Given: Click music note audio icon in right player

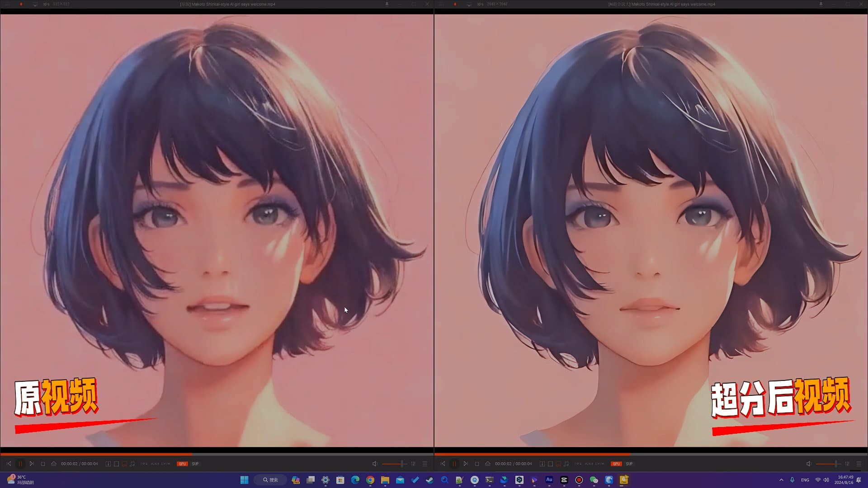Looking at the screenshot, I should coord(566,464).
